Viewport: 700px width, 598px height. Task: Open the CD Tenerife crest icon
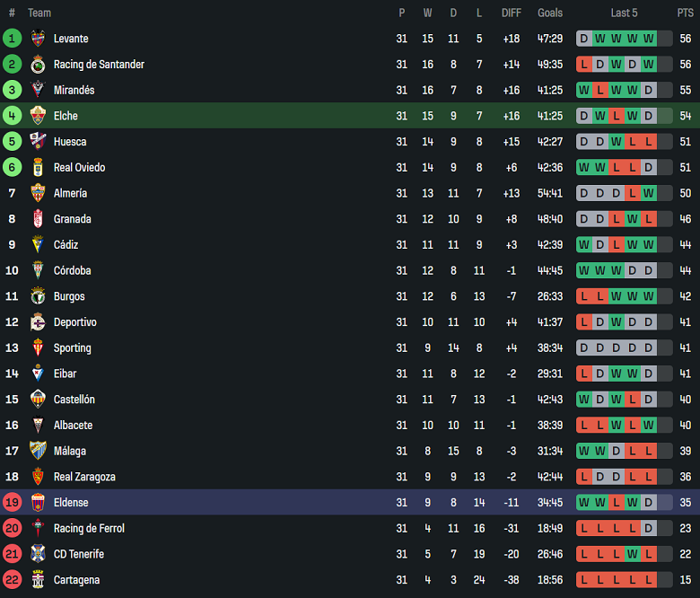click(x=38, y=554)
